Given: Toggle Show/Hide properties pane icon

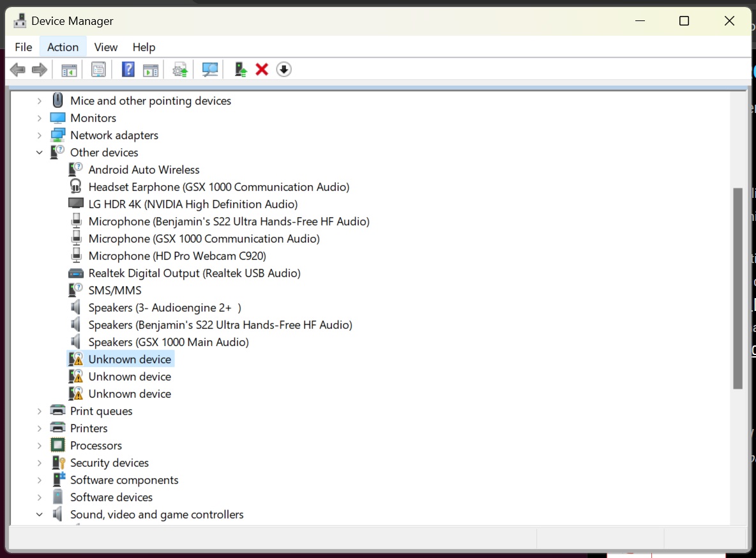Looking at the screenshot, I should point(98,69).
